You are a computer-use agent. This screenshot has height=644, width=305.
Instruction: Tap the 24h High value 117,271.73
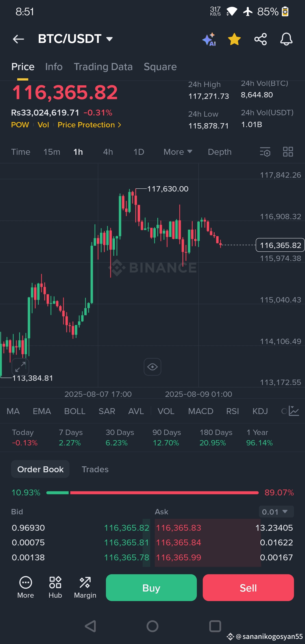click(x=209, y=96)
